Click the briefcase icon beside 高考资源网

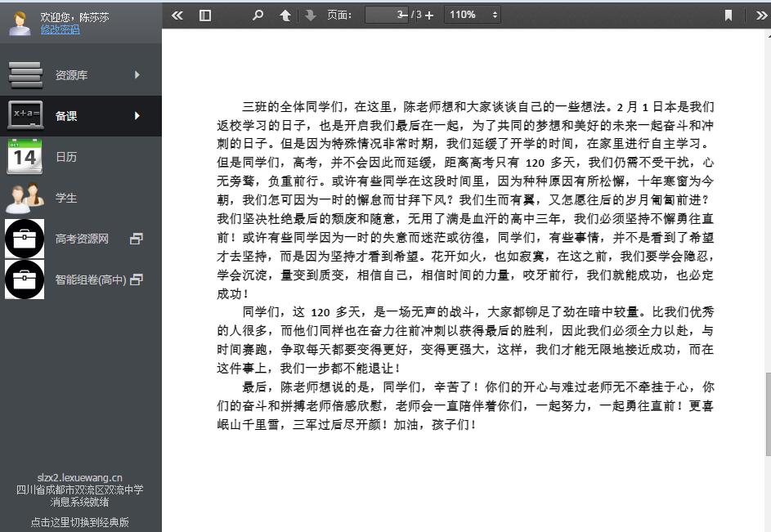point(25,239)
